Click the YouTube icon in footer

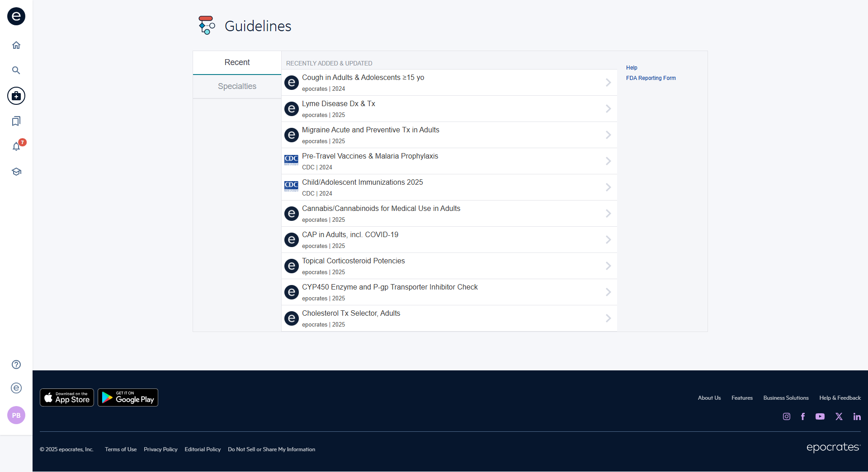click(820, 416)
